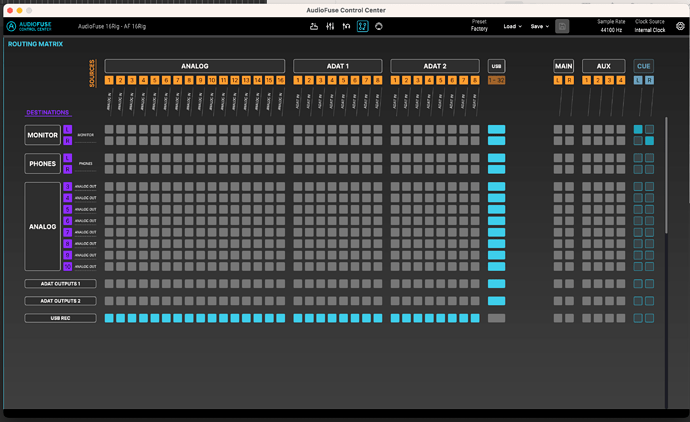690x422 pixels.
Task: Click the ANALOG destinations group box
Action: coord(42,227)
